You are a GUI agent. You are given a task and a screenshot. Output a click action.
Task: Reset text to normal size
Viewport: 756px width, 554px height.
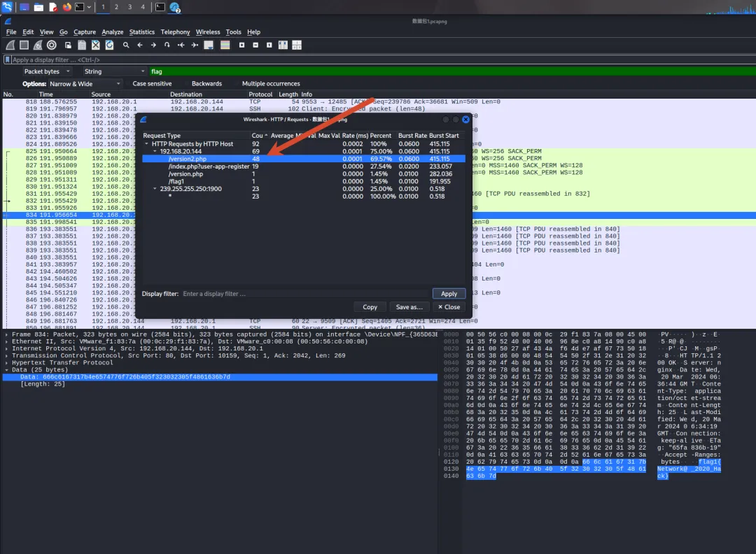pos(269,45)
